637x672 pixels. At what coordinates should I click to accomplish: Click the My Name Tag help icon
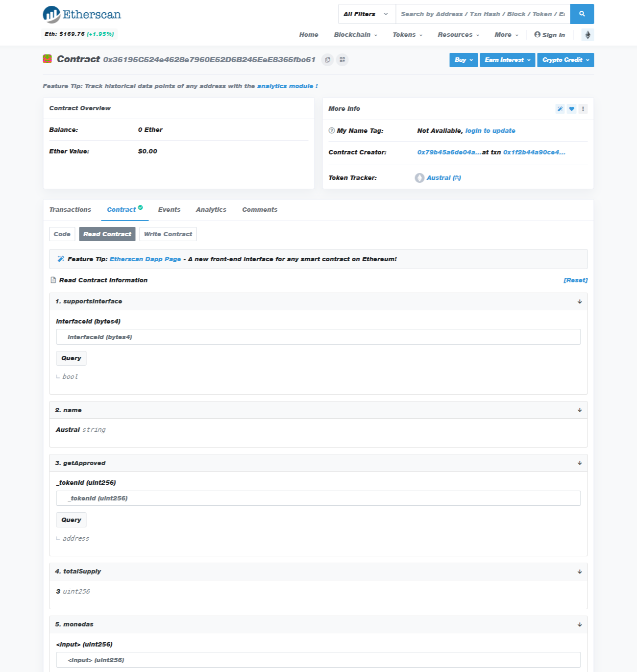(x=332, y=131)
